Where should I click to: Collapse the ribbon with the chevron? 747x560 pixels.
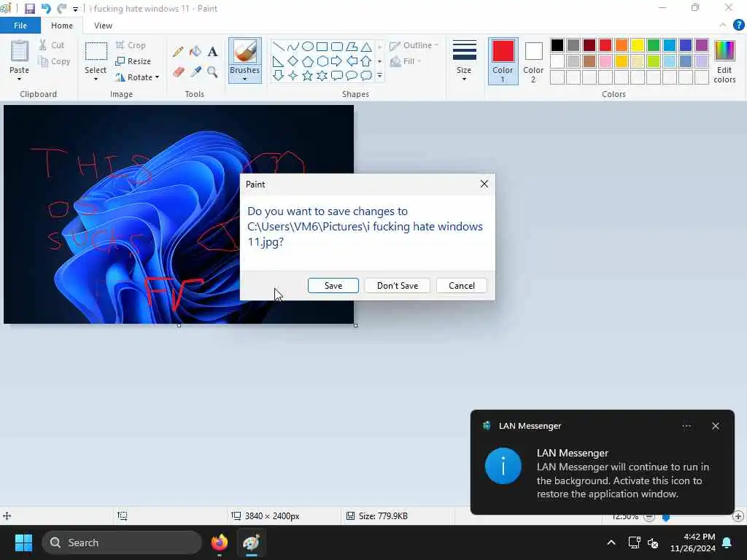pos(723,26)
